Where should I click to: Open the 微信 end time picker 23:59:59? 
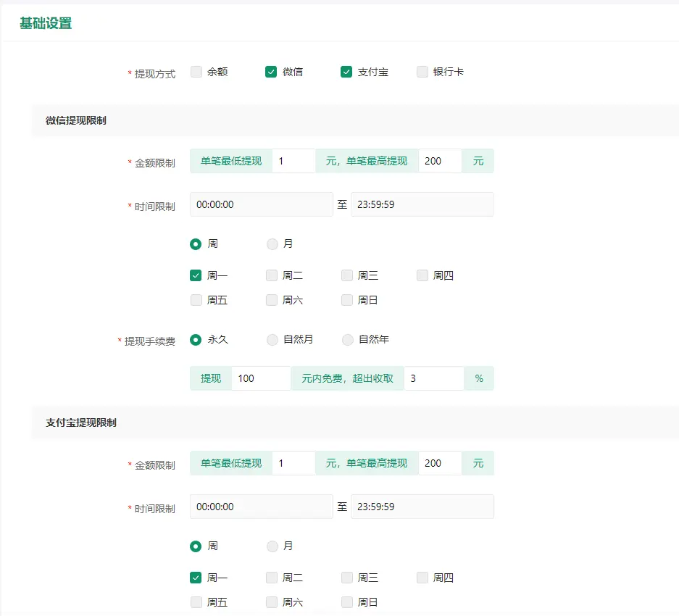[422, 204]
